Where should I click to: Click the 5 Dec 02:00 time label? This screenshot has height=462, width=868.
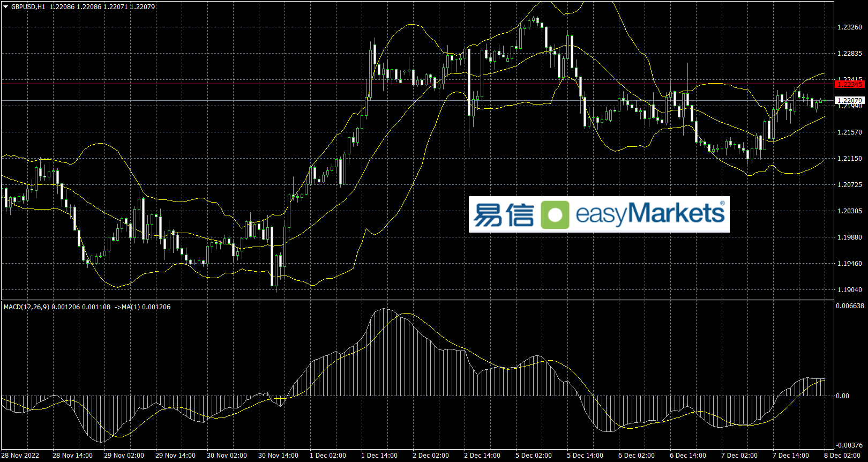coord(534,456)
